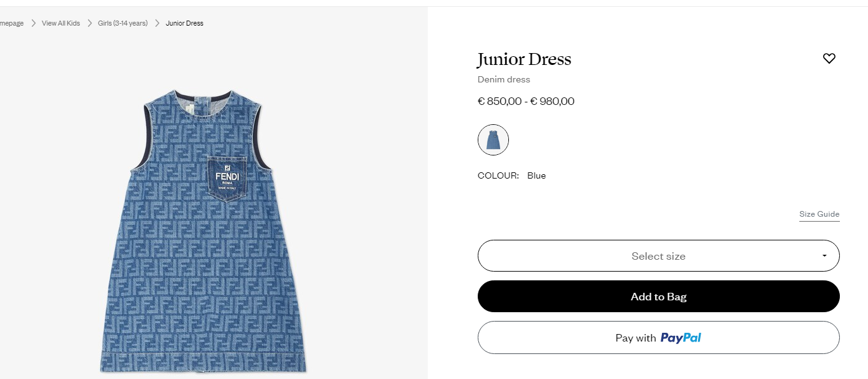Click the Add to Bag button

pos(658,297)
